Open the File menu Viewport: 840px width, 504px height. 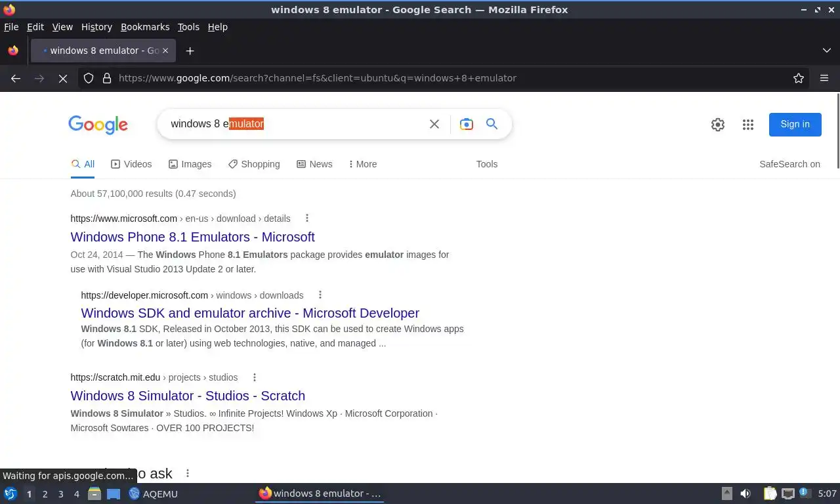coord(11,27)
